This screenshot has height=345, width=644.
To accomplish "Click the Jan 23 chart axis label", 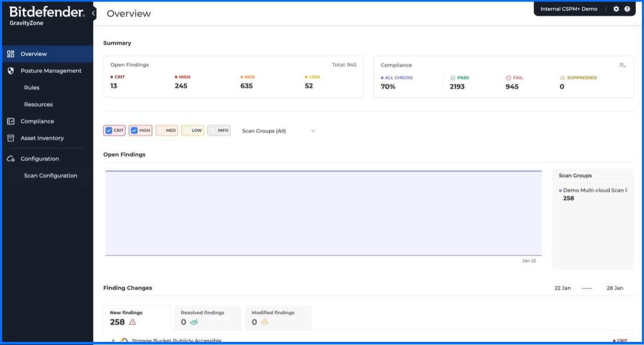I will click(529, 261).
